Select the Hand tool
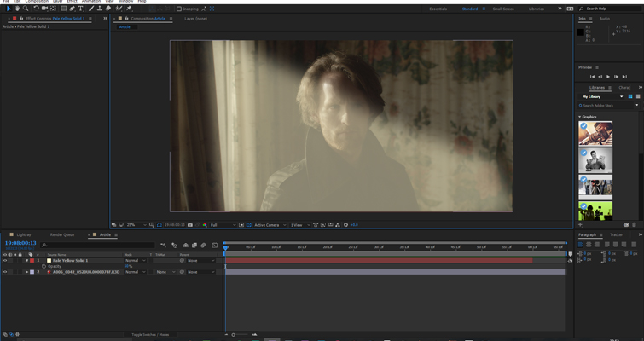644x341 pixels. [17, 9]
